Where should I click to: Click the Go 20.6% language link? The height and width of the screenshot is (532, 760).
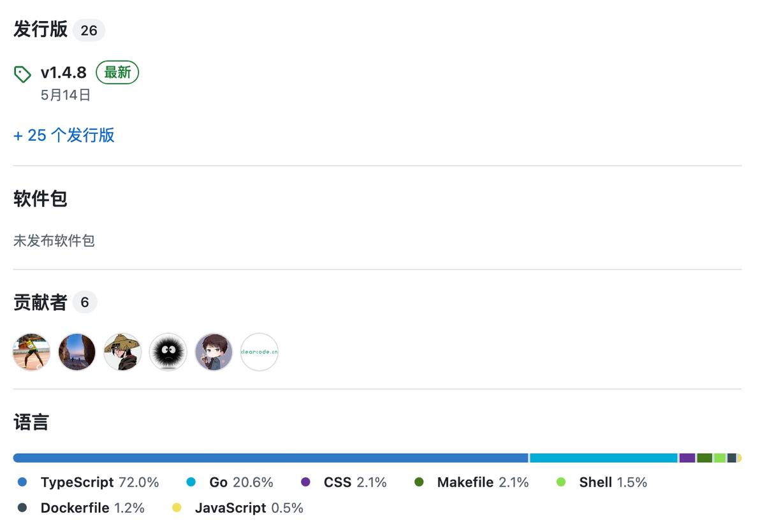pos(240,482)
